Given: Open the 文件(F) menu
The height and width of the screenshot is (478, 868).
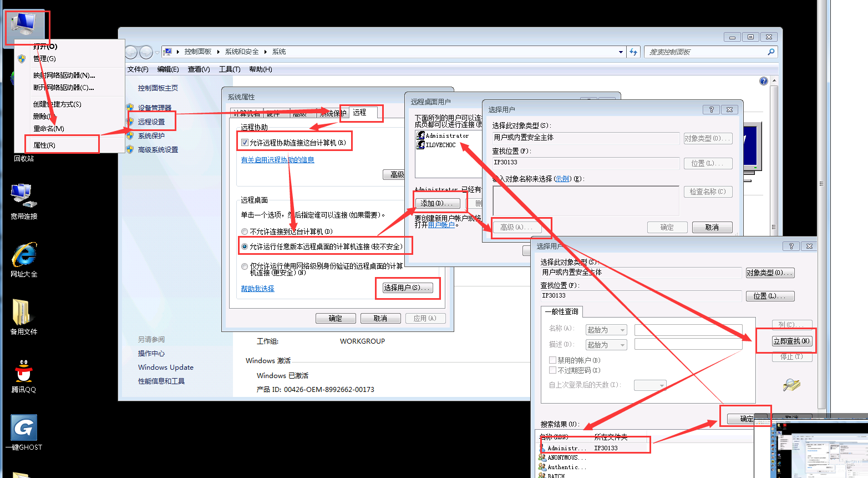Looking at the screenshot, I should pos(138,69).
